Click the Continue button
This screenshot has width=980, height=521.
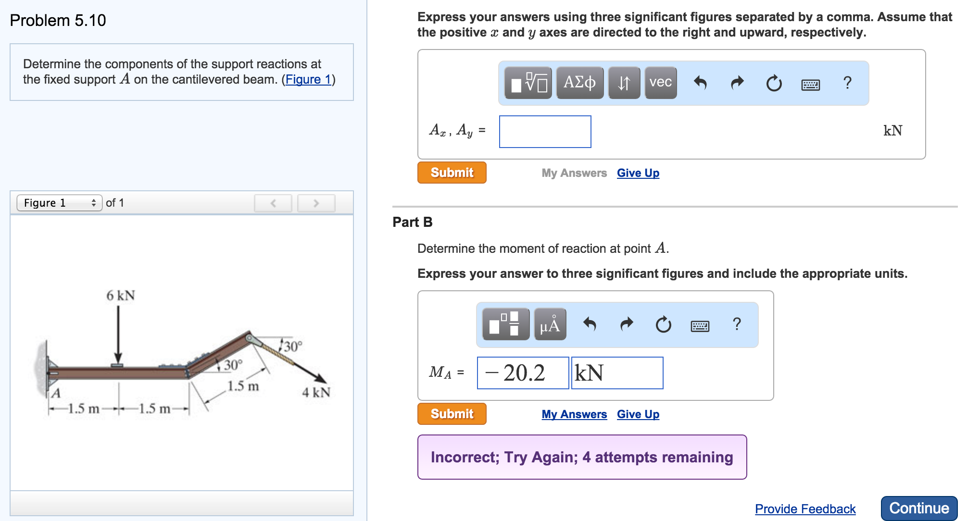918,508
